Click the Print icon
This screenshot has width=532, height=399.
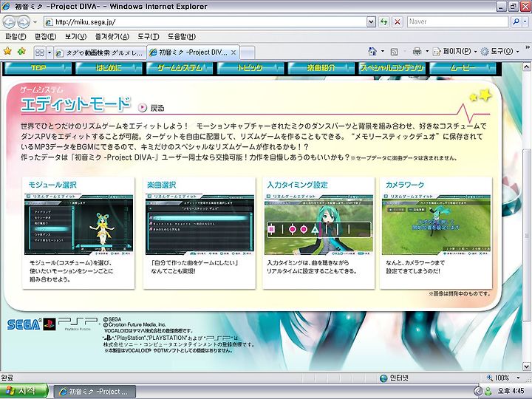coord(417,51)
